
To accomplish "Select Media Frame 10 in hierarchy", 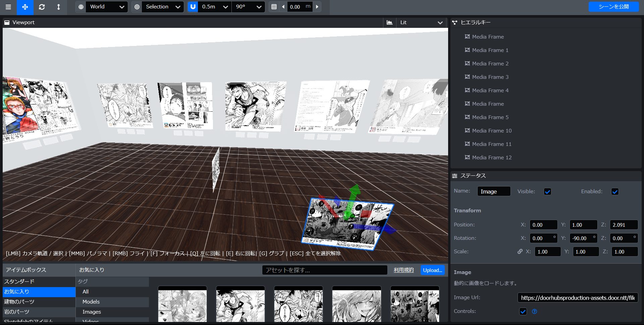I will click(492, 131).
